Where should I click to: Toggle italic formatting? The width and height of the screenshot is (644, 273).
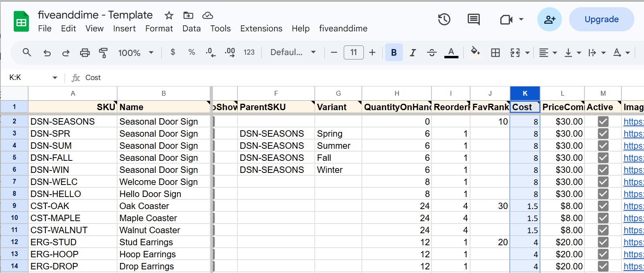[x=413, y=53]
